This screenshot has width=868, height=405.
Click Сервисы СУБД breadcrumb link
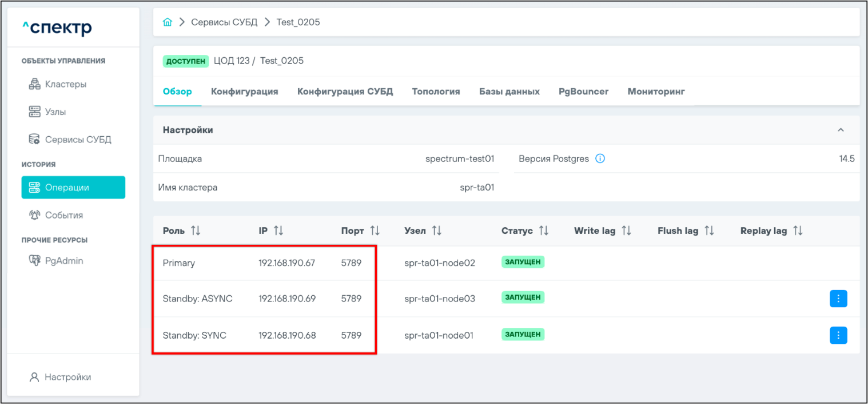[224, 22]
